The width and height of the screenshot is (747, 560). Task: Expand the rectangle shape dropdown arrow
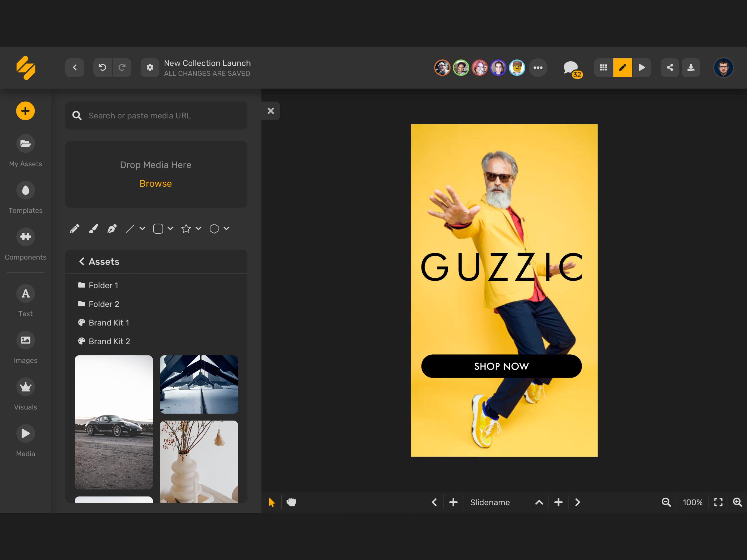click(x=170, y=229)
